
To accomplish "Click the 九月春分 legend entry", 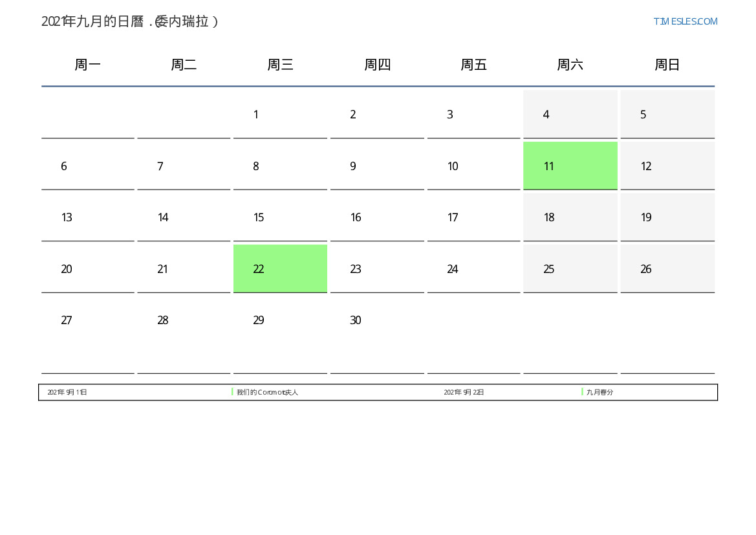I will (599, 392).
